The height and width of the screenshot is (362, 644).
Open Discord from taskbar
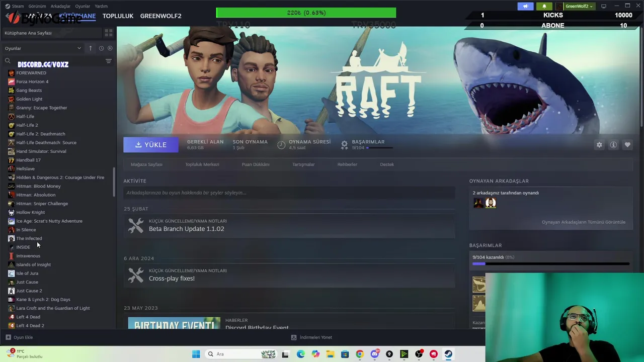[x=374, y=354]
